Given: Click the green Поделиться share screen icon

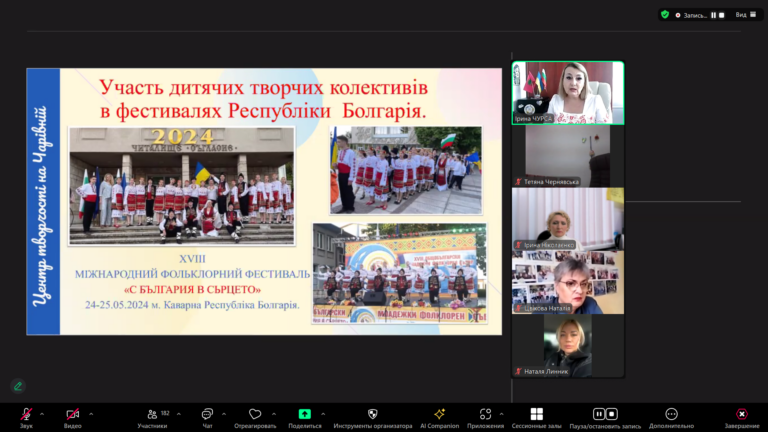Looking at the screenshot, I should [x=304, y=414].
